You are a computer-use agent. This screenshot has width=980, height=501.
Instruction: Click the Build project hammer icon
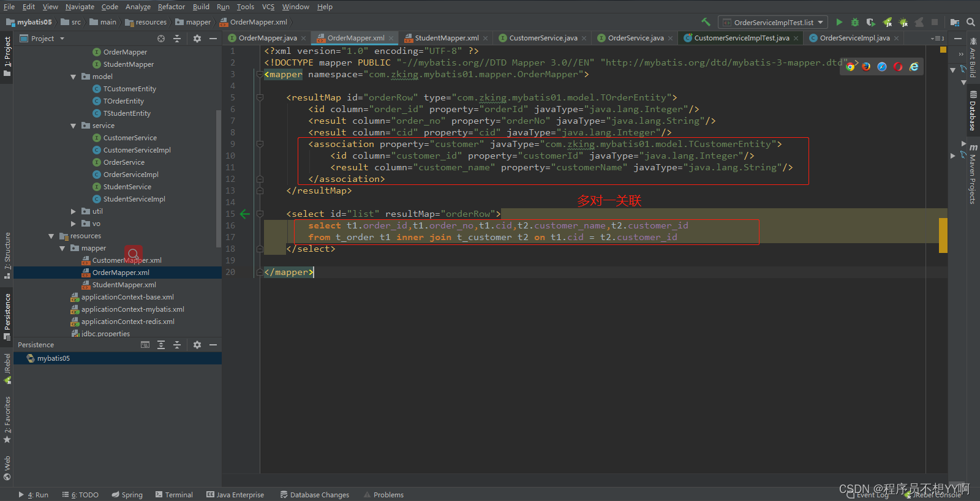click(x=706, y=22)
